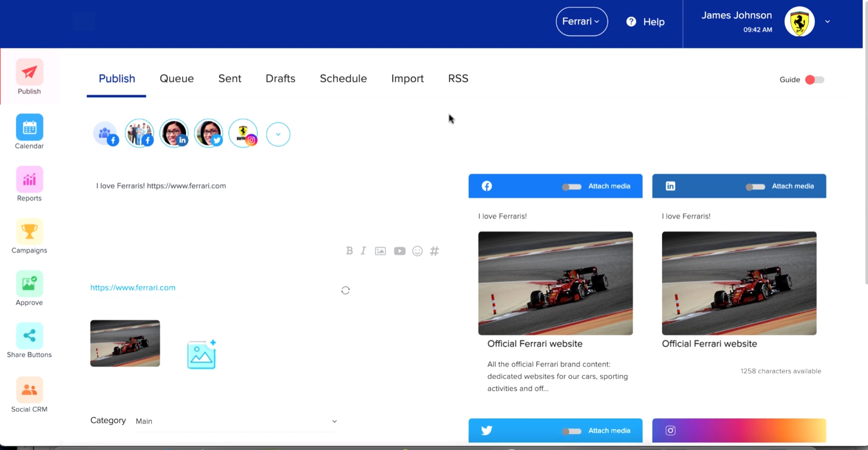Open the emoji picker
Image resolution: width=868 pixels, height=450 pixels.
[417, 251]
